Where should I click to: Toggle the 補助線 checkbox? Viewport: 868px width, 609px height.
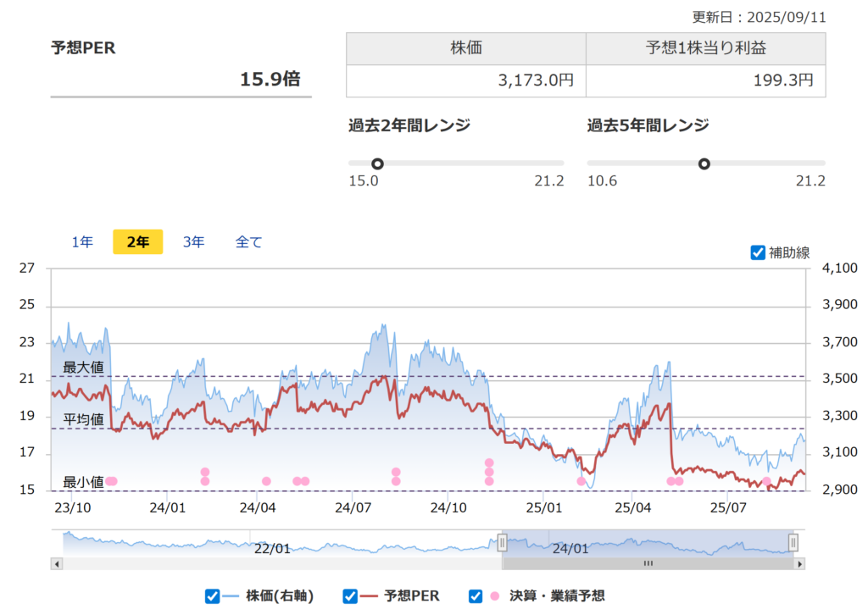pyautogui.click(x=758, y=252)
